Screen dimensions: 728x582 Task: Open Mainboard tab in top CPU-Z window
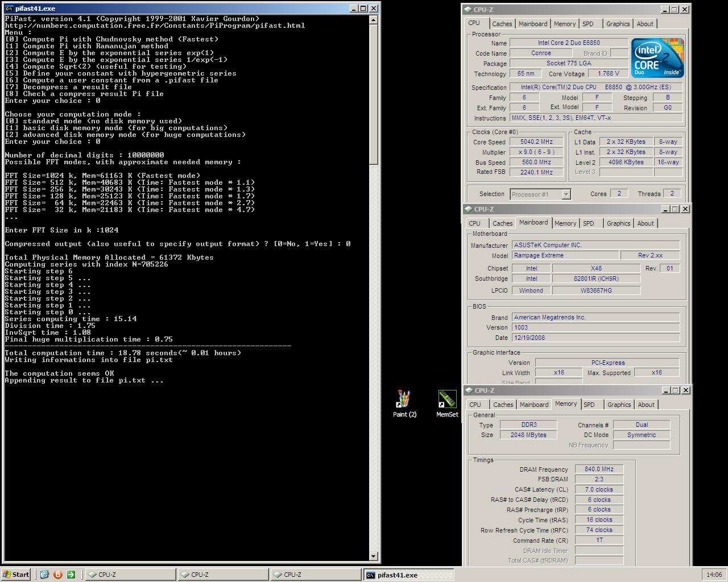coord(533,24)
